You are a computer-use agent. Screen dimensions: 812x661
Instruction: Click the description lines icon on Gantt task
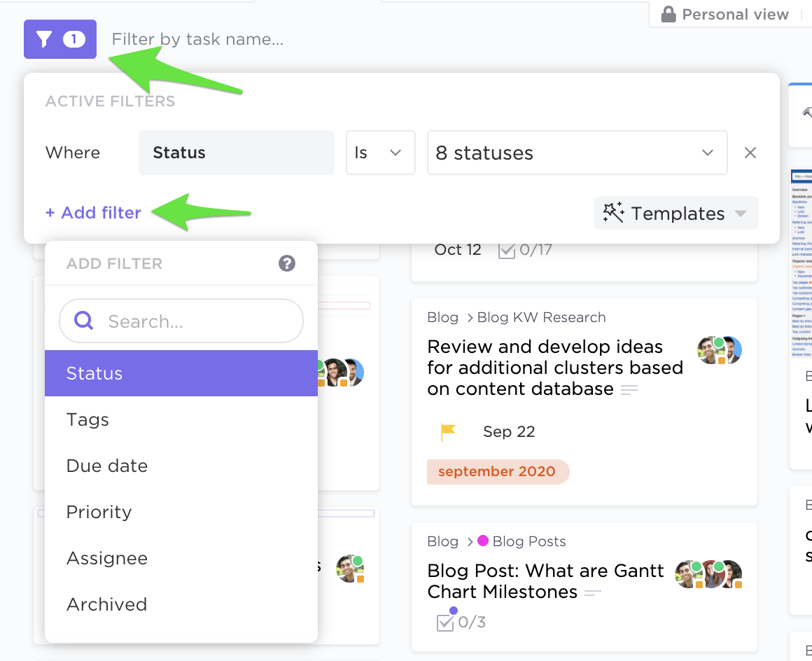(x=593, y=593)
